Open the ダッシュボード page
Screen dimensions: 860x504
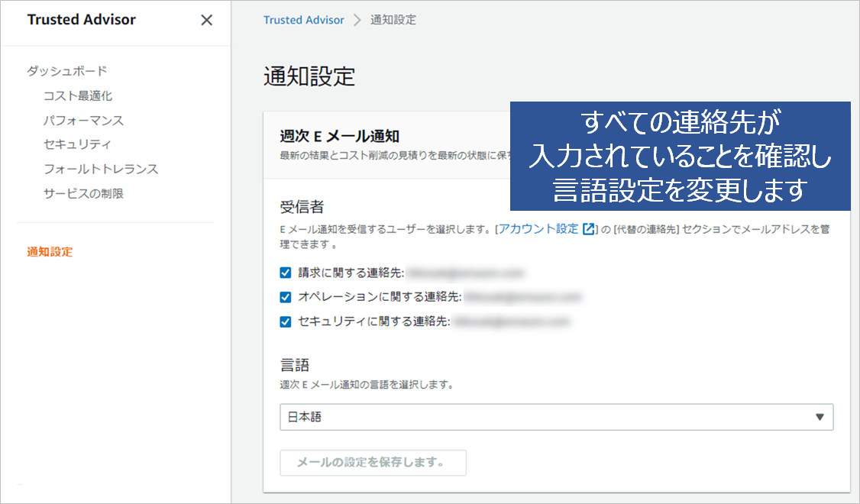click(x=67, y=71)
